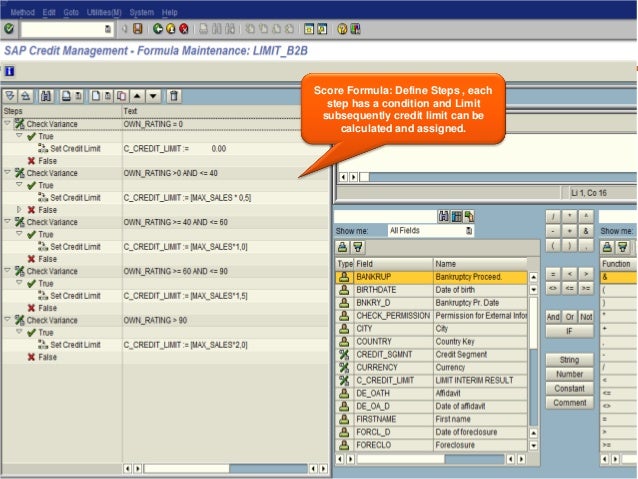638x479 pixels.
Task: Click the table layout icon beside field search
Action: [457, 216]
